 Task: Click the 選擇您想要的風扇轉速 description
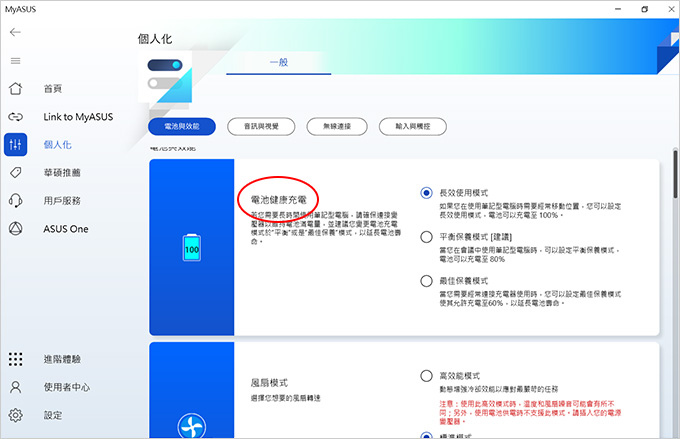click(x=285, y=398)
